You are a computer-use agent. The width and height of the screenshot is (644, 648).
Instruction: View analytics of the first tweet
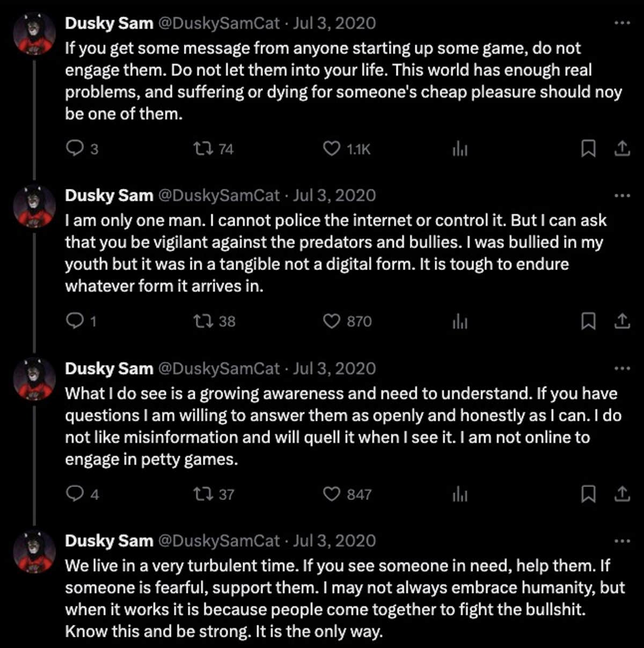point(460,149)
